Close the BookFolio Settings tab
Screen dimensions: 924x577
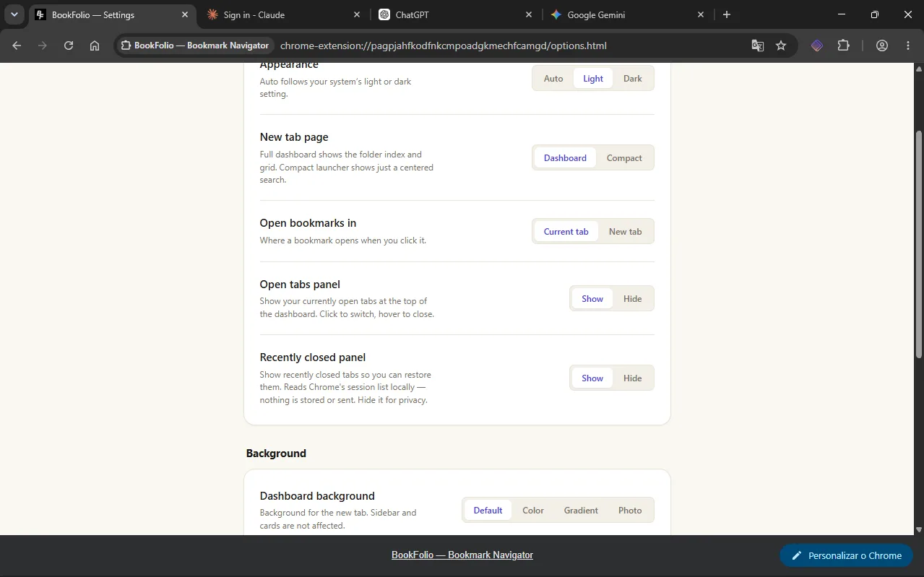[185, 14]
